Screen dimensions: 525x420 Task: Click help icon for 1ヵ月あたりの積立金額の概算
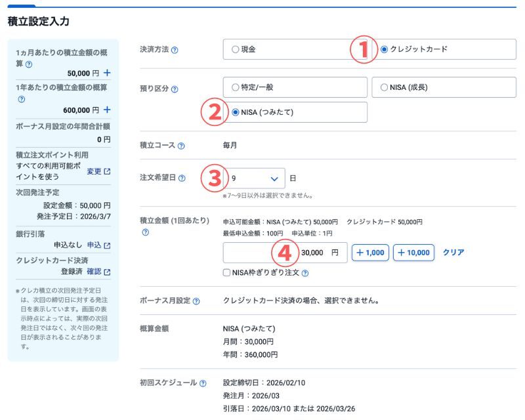pyautogui.click(x=29, y=65)
